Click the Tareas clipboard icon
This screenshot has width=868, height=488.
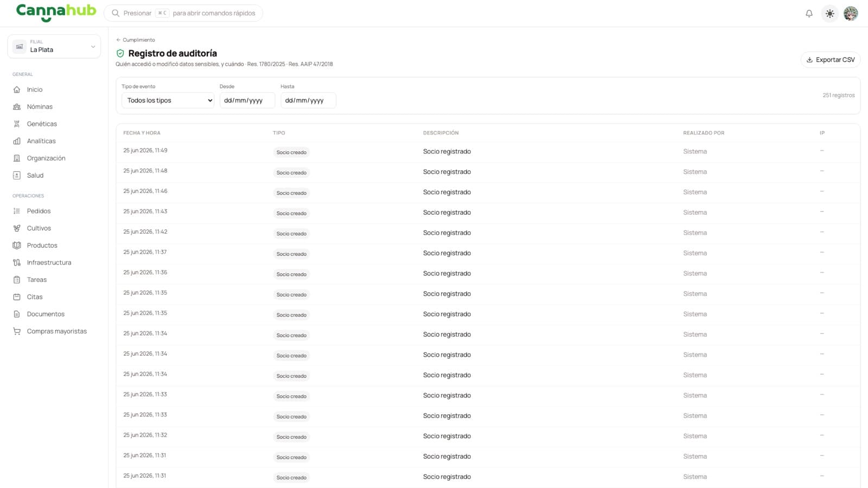tap(17, 280)
